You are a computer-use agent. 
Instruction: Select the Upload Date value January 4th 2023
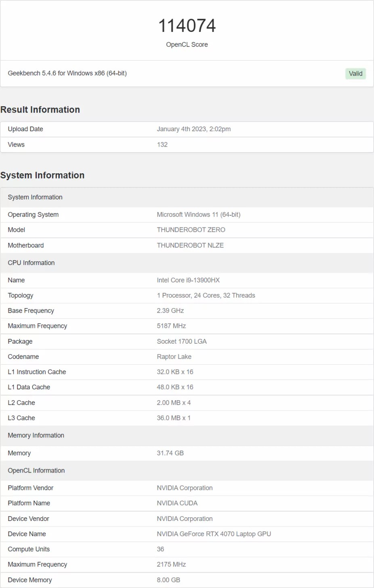pyautogui.click(x=194, y=129)
